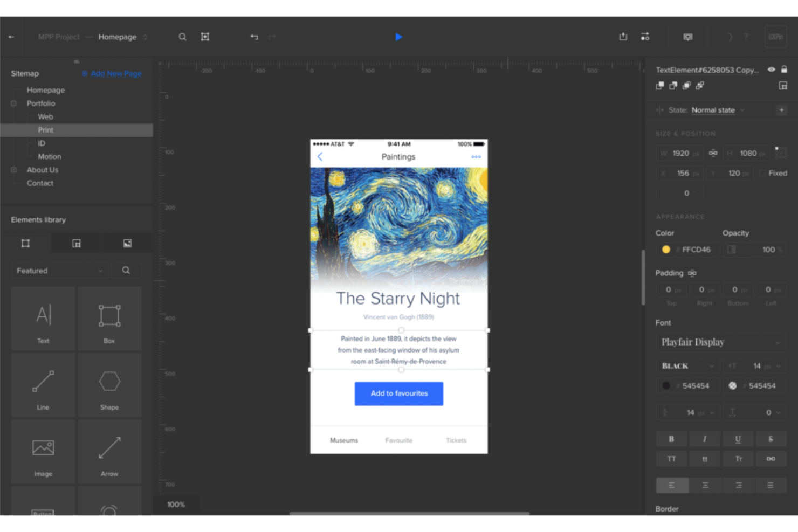The height and width of the screenshot is (532, 798).
Task: Enable the Fixed position checkbox
Action: pos(762,173)
